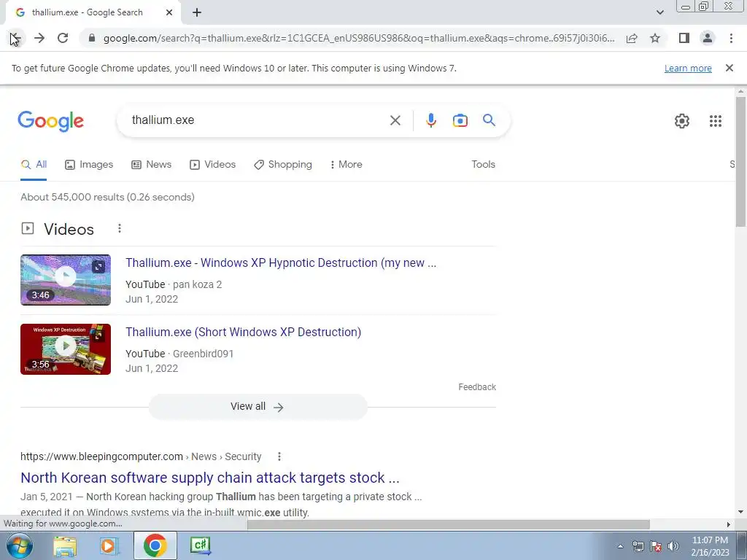Launch Windows Media Player from taskbar
Image resolution: width=747 pixels, height=560 pixels.
[109, 545]
